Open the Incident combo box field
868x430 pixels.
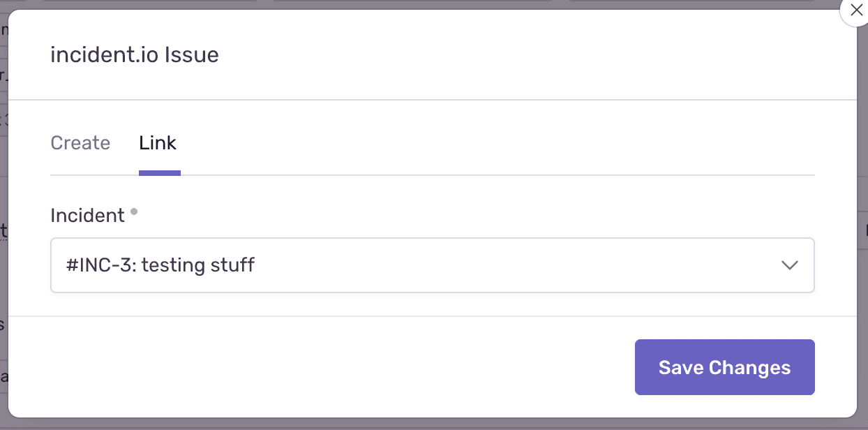tap(432, 265)
